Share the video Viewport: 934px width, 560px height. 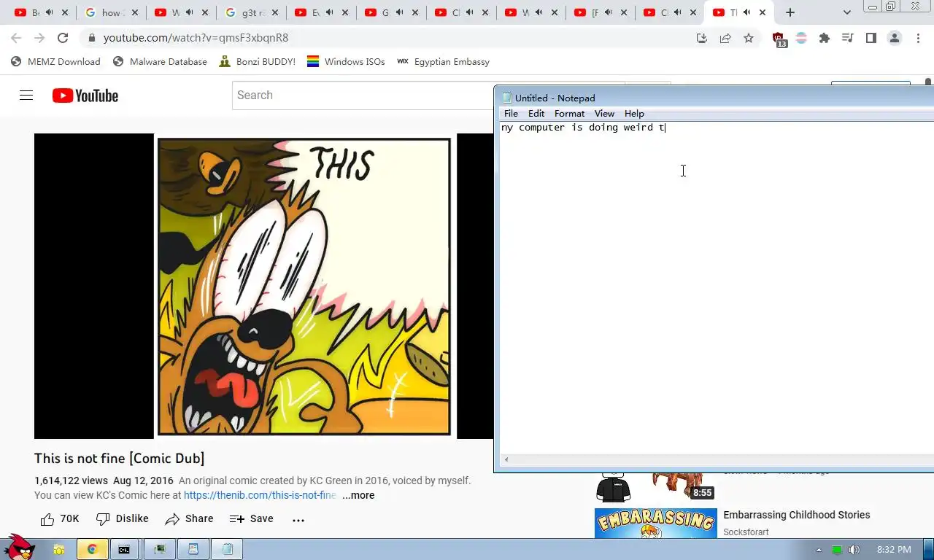coord(190,519)
